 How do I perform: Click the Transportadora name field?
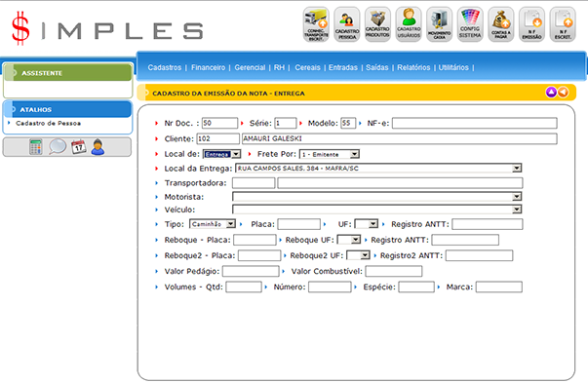coord(400,183)
